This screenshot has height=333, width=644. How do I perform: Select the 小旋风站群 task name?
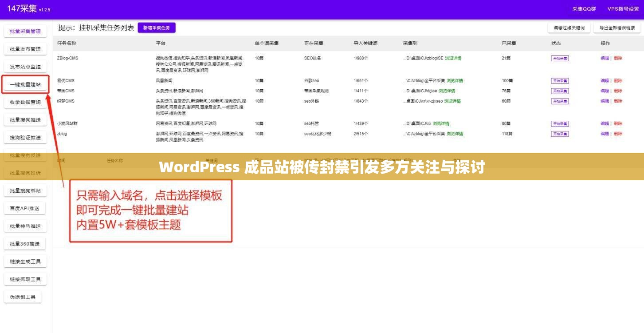[67, 123]
